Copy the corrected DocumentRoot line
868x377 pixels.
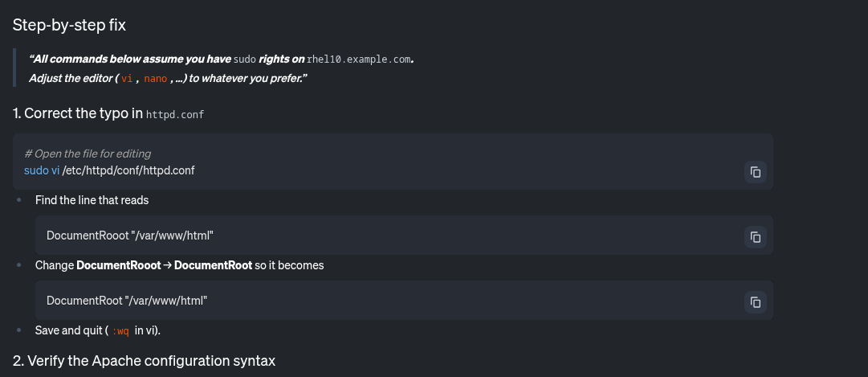tap(755, 302)
